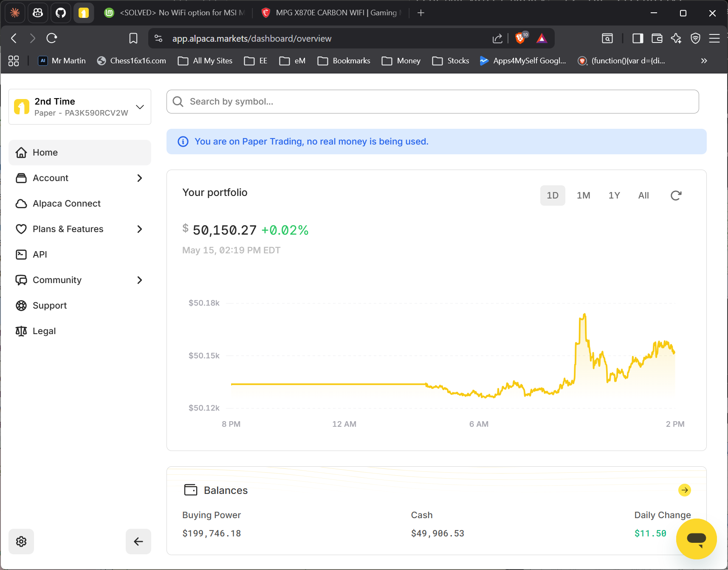Open the Bookmarks folder

point(344,61)
